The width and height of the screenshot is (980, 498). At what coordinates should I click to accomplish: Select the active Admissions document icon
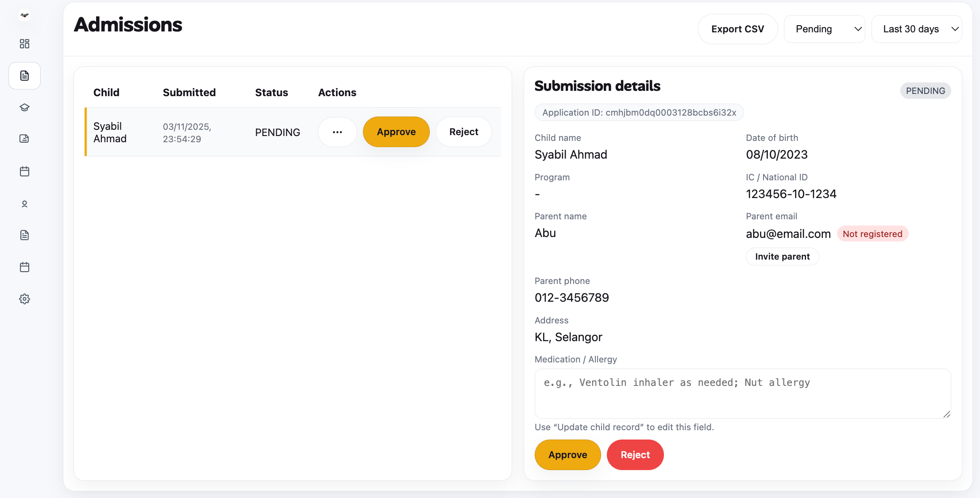[x=24, y=75]
